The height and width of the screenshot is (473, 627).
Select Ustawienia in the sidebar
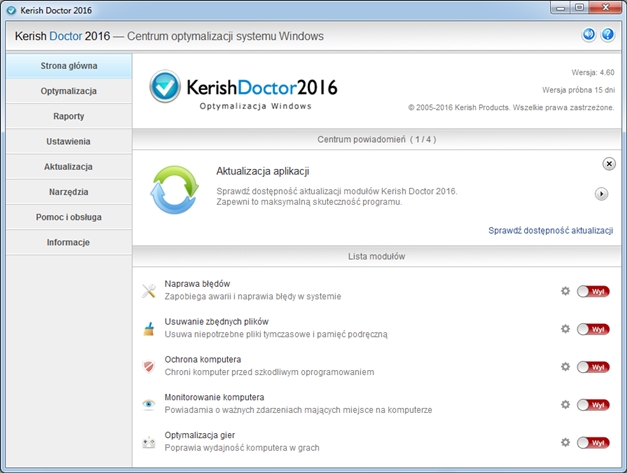point(68,141)
